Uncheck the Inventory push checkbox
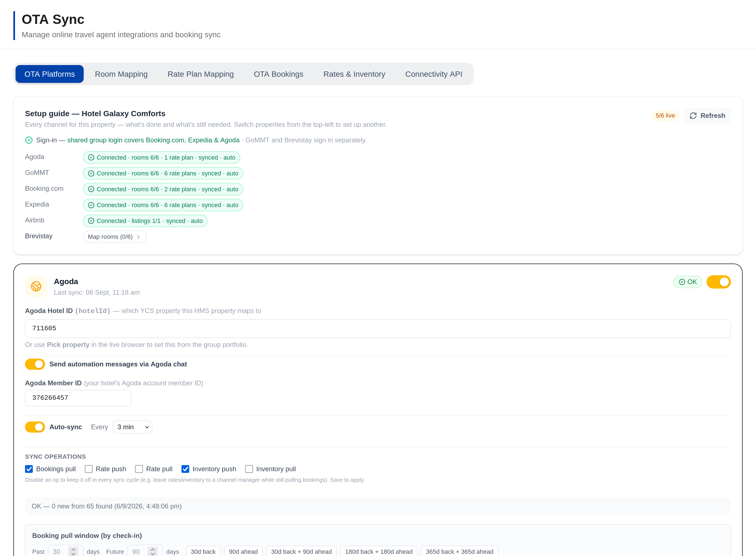This screenshot has height=556, width=756. tap(185, 469)
